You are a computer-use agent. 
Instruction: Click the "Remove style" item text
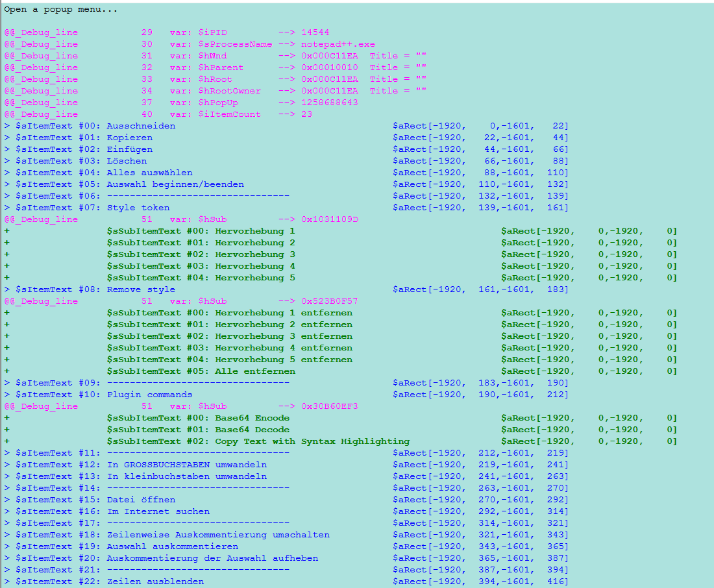(141, 289)
